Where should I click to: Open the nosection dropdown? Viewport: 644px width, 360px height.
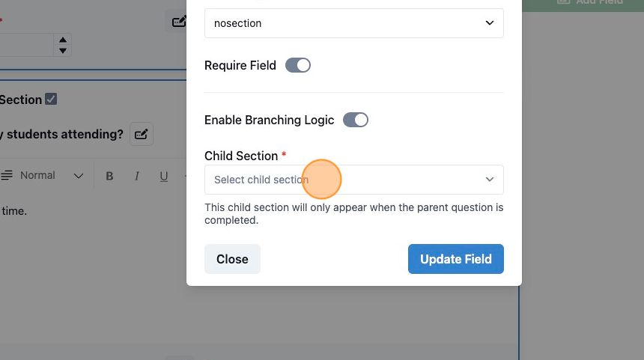pos(354,23)
